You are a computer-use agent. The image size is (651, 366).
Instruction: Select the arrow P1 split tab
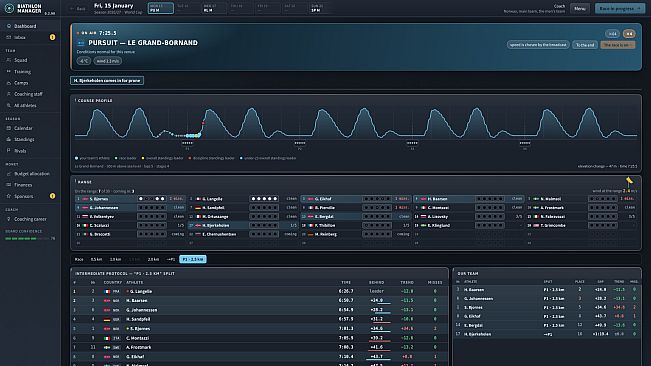pos(171,259)
